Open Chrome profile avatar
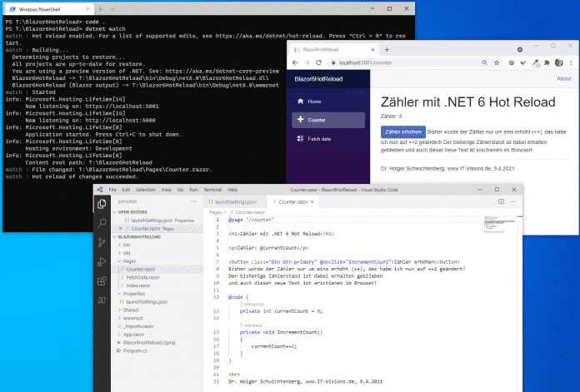 point(558,62)
